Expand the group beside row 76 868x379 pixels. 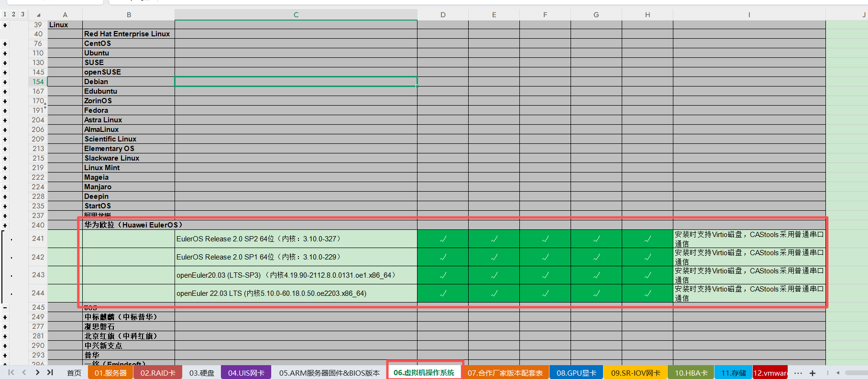(5, 44)
